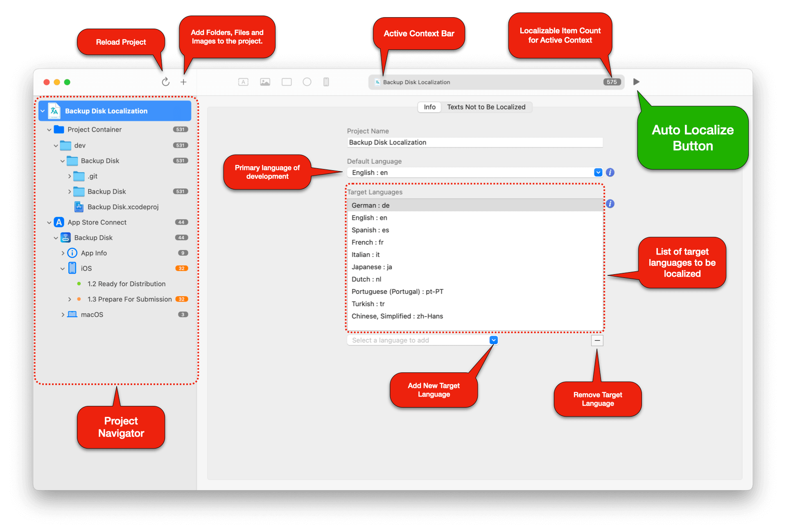Select the iOS phone icon
Viewport: 786px width, 532px height.
[72, 268]
